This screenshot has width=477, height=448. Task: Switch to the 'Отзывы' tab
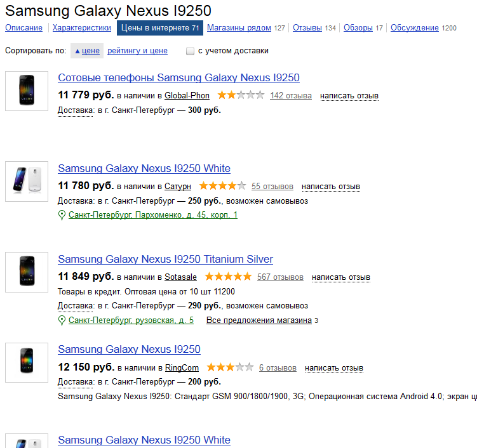(x=307, y=28)
